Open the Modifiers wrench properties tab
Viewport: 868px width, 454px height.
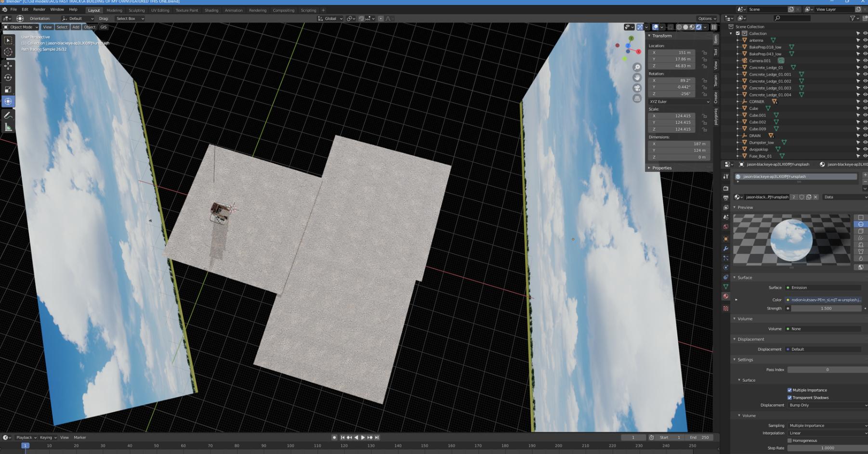(x=726, y=248)
